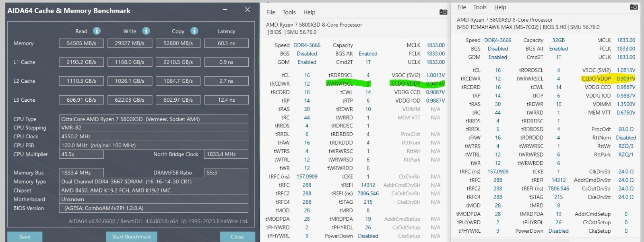
Task: Open Tools menu in right ZenTimings window
Action: coord(480,7)
